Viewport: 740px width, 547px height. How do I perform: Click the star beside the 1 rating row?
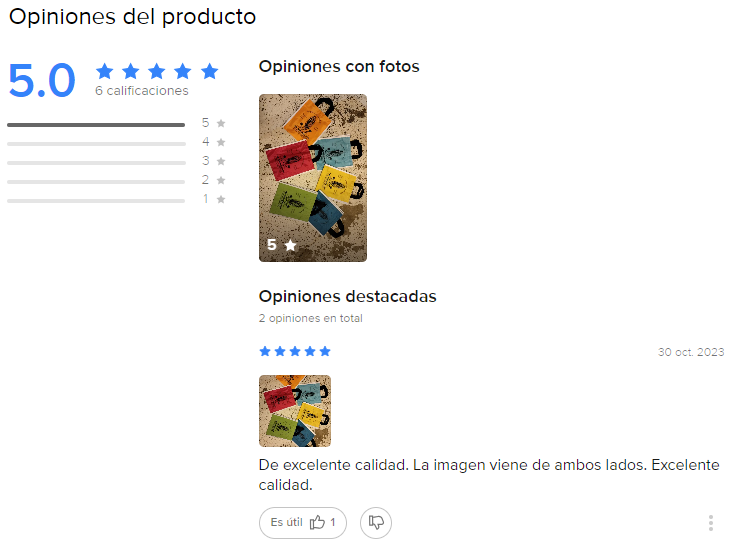click(x=221, y=199)
